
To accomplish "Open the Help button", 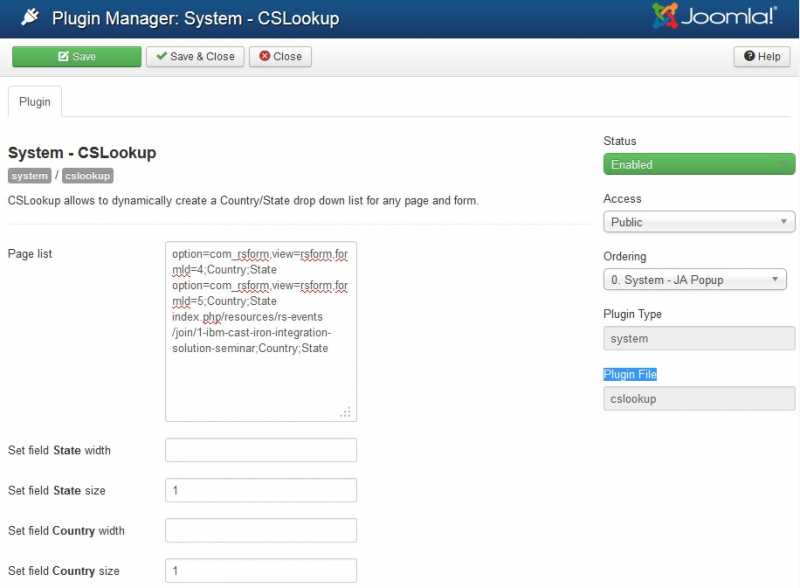I will pos(761,57).
